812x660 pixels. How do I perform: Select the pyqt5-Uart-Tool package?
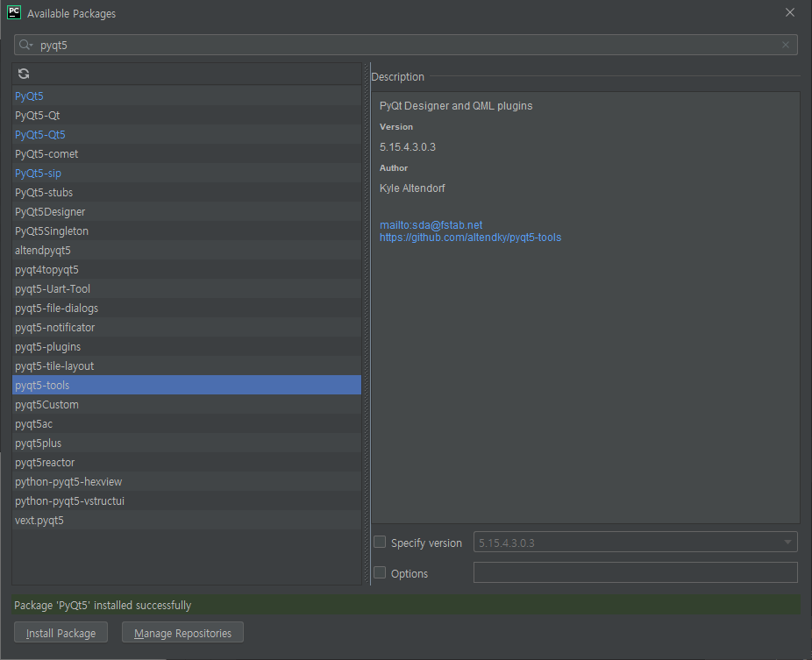point(187,289)
